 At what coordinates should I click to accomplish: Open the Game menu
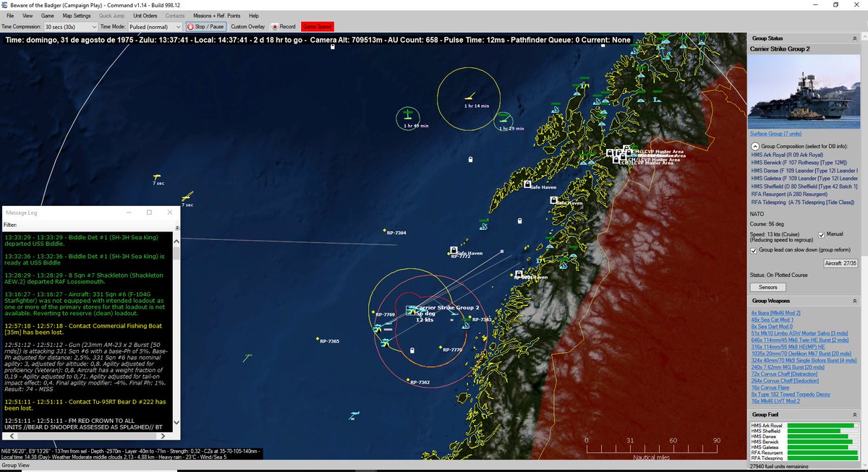pos(48,15)
